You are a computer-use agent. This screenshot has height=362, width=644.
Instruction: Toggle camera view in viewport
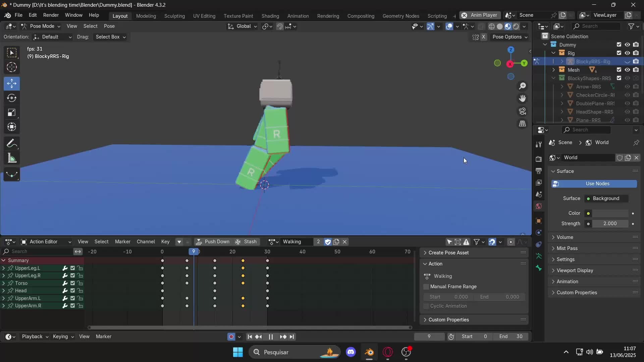point(522,111)
